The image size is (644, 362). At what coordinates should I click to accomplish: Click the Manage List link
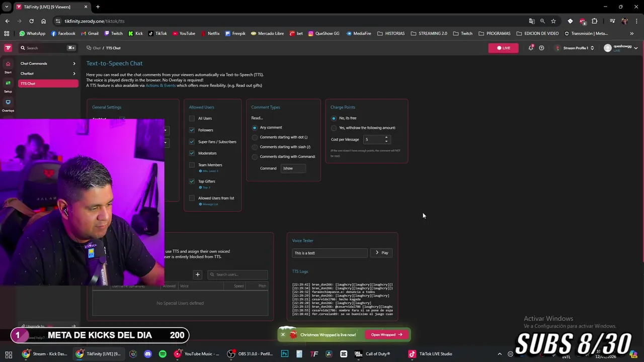(209, 204)
